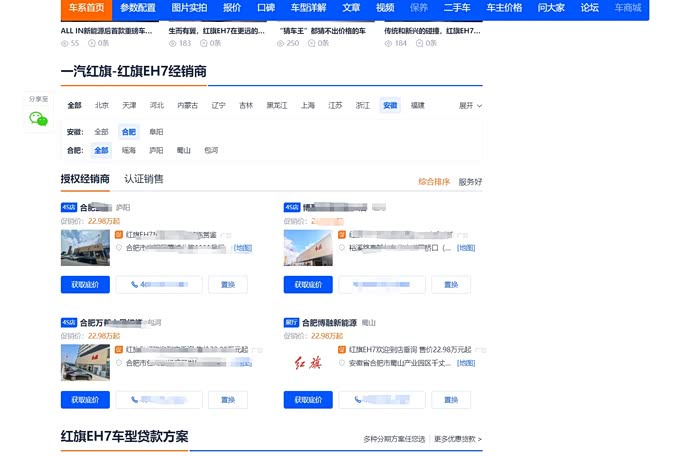
Task: Open 参数配置 in top navigation
Action: 137,8
